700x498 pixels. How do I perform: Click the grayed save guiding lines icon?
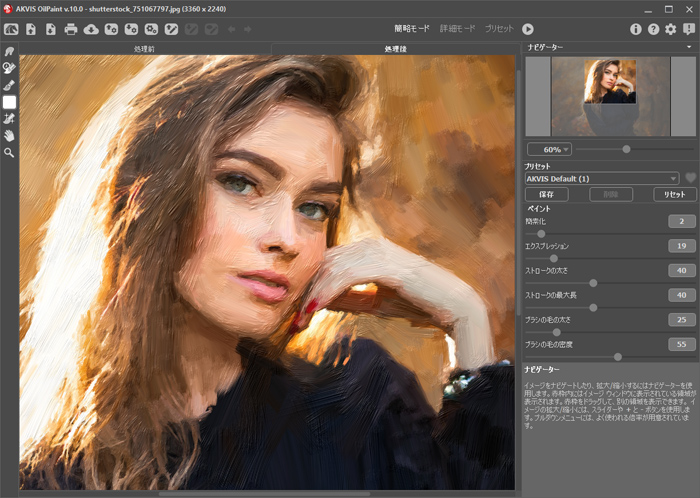pos(192,29)
